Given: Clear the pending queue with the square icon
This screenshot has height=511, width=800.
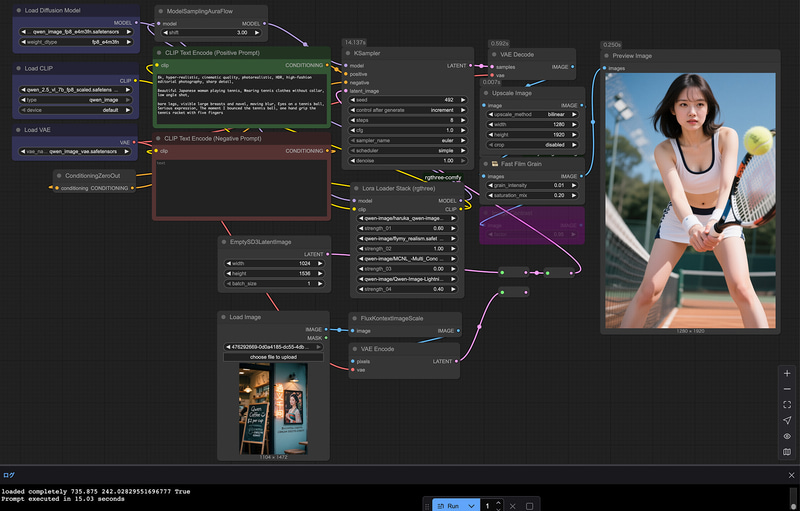Looking at the screenshot, I should point(530,506).
